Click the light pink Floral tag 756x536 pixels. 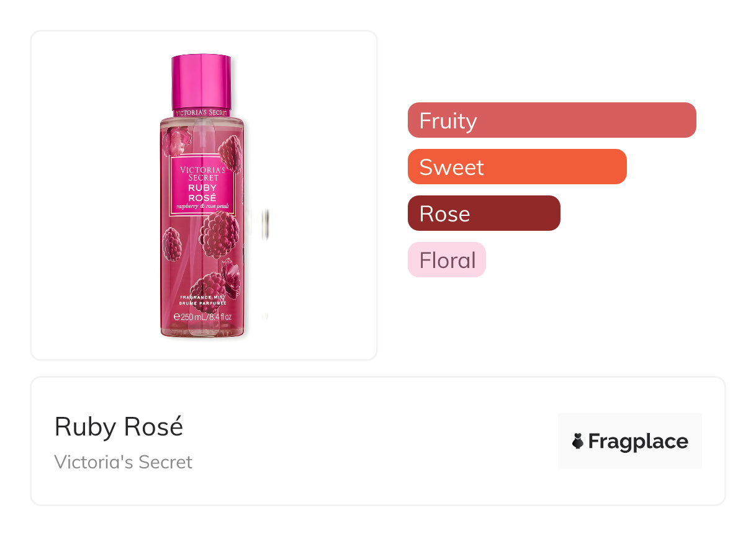point(447,260)
